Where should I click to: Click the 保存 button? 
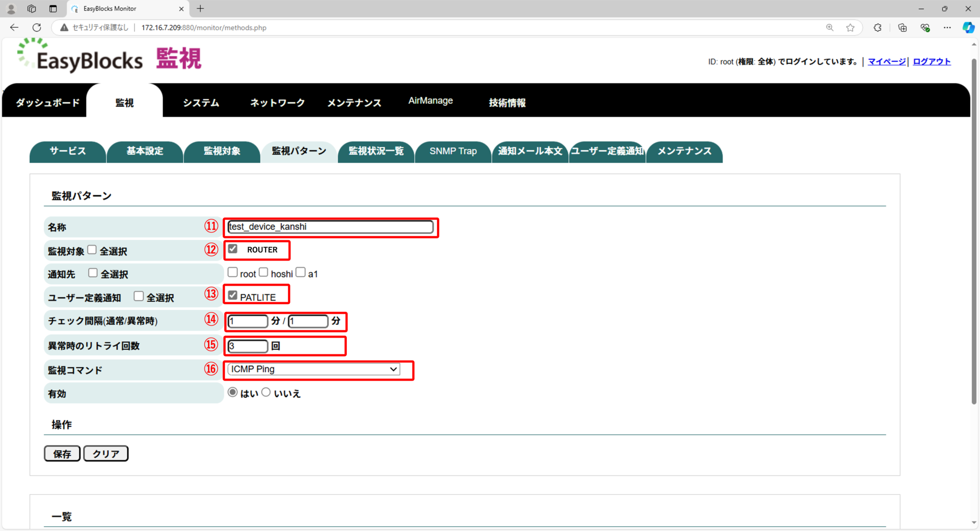click(62, 453)
